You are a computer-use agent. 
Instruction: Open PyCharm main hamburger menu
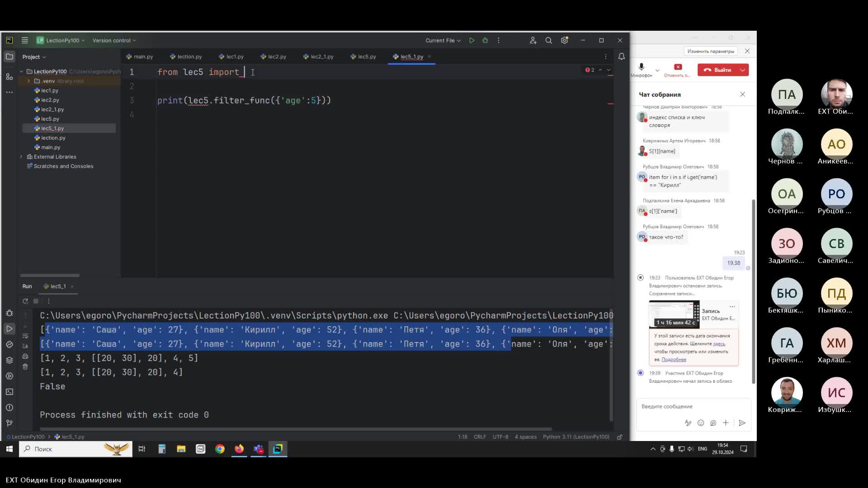coord(25,40)
